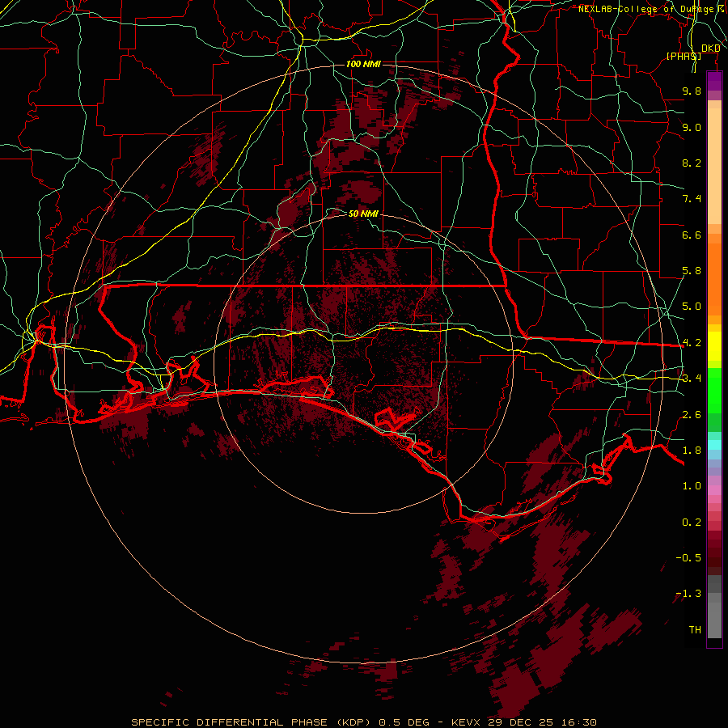Click the 5.8 scale label
The height and width of the screenshot is (728, 728).
692,271
